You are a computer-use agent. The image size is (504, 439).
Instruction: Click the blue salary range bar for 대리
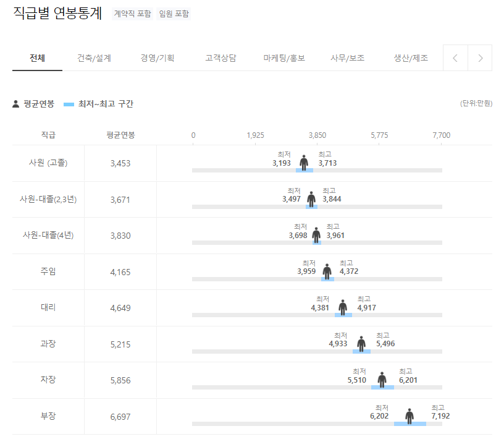click(343, 315)
